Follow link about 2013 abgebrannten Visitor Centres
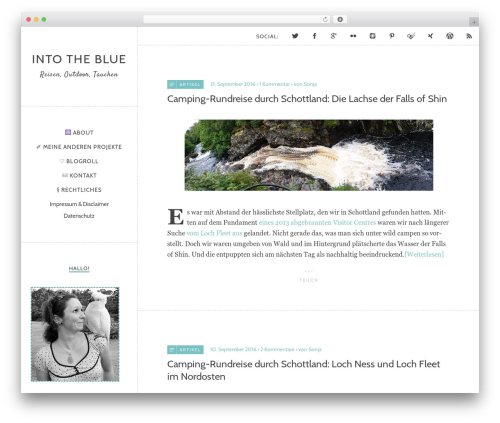Image resolution: width=500 pixels, height=423 pixels. tap(317, 222)
